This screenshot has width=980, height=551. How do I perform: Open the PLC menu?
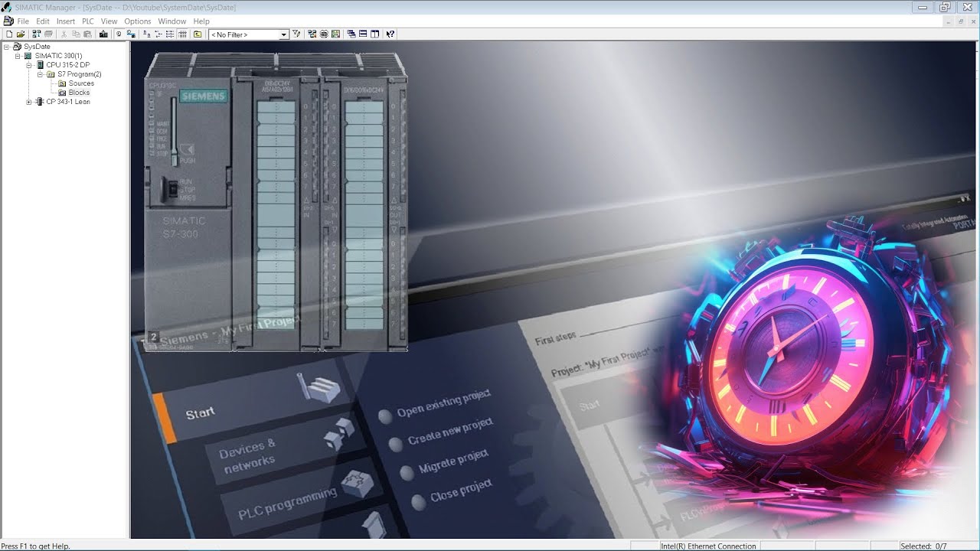click(88, 21)
